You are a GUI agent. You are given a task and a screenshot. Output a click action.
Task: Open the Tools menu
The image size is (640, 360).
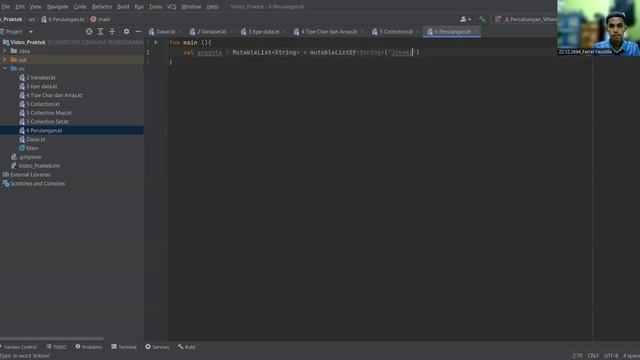coord(155,7)
